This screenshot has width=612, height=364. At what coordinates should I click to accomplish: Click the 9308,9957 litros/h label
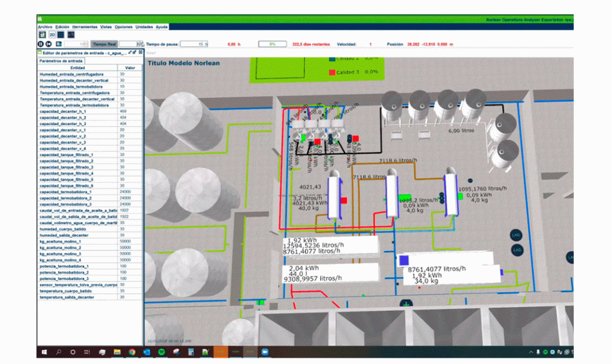[313, 278]
